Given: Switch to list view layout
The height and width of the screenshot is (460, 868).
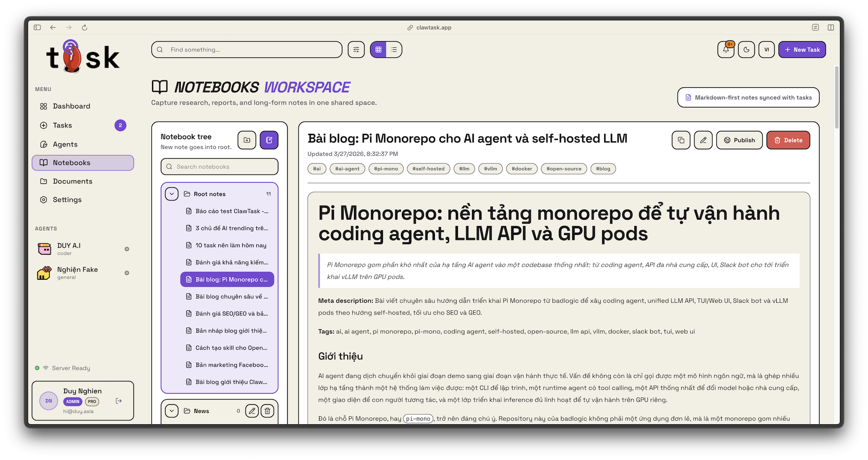Looking at the screenshot, I should tap(394, 50).
